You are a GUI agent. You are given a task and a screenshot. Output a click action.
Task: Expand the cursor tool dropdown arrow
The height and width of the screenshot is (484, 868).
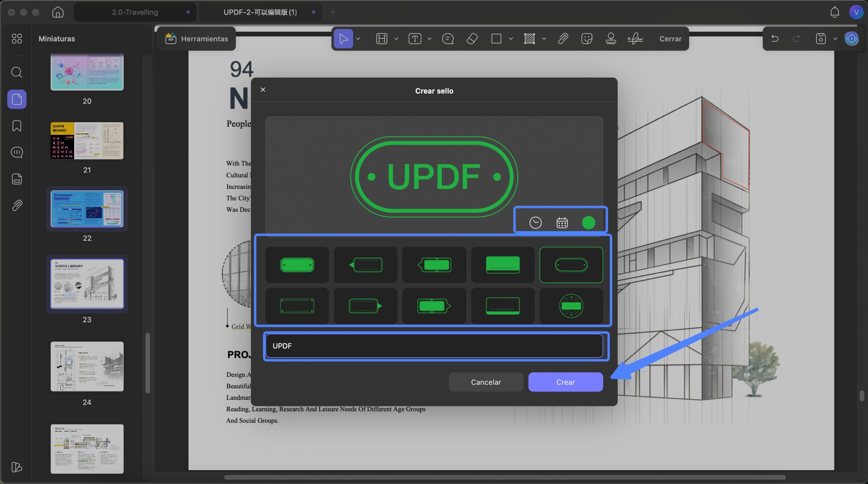tap(358, 39)
